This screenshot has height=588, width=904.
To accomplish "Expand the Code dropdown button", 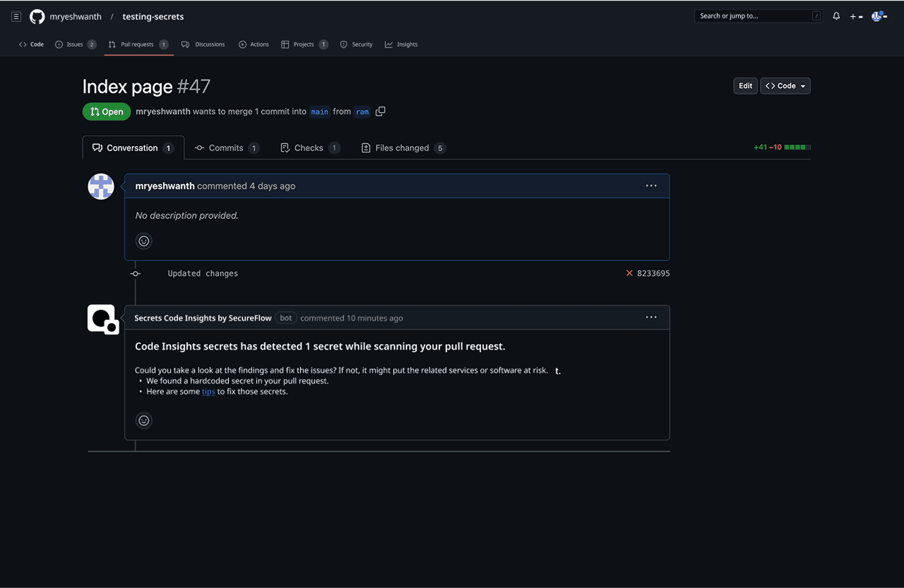I will [785, 86].
